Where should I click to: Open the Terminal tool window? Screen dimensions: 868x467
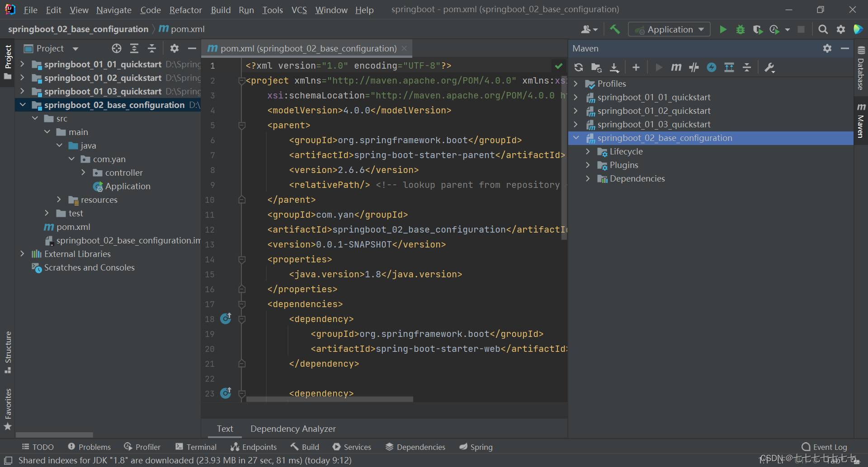pyautogui.click(x=196, y=447)
